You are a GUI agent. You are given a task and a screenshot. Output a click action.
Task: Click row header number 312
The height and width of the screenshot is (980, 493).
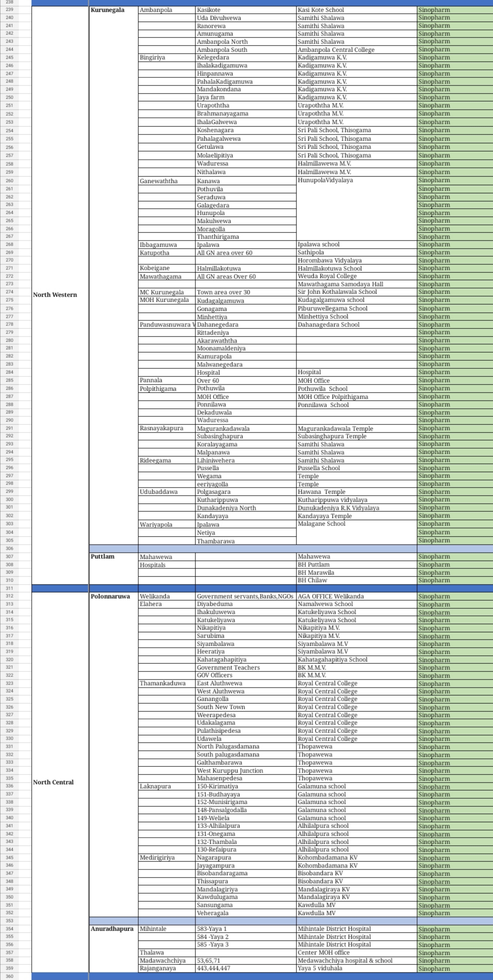point(10,596)
